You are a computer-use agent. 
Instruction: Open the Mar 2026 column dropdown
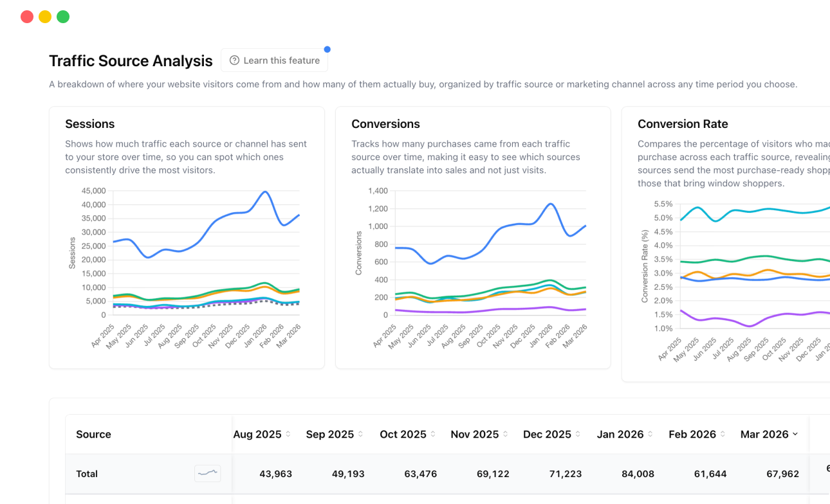(x=795, y=434)
